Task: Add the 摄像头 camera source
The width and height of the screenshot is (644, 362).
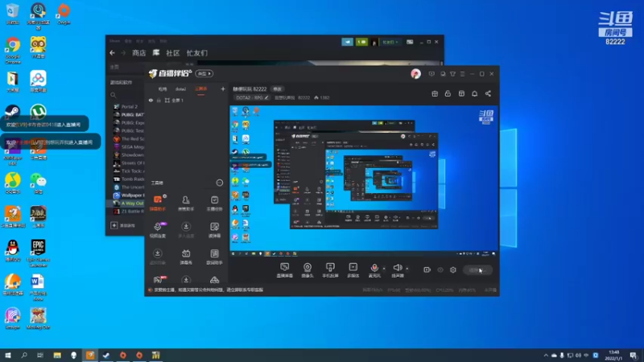Action: pyautogui.click(x=308, y=270)
